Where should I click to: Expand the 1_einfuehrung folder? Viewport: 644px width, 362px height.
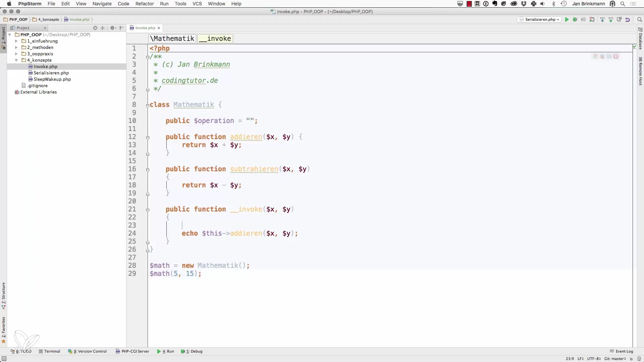tap(16, 41)
